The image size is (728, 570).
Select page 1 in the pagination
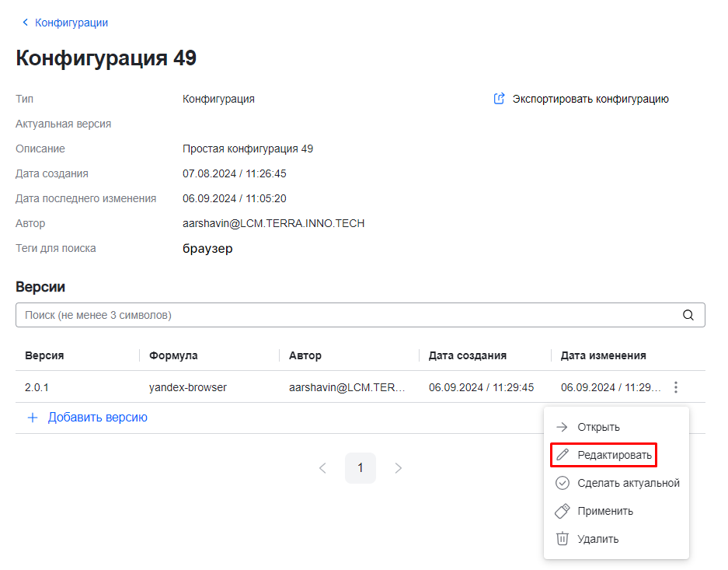point(361,468)
